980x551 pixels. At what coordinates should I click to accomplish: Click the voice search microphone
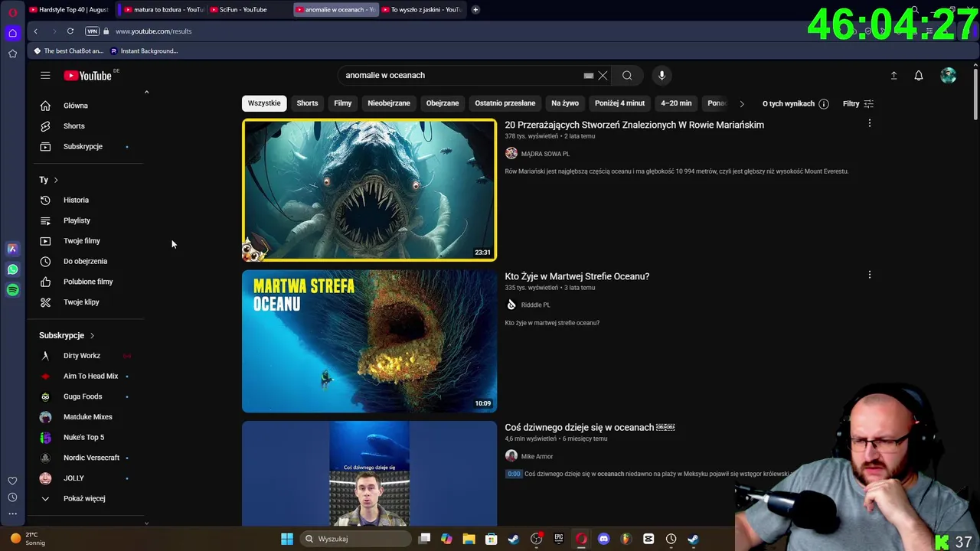pos(661,75)
